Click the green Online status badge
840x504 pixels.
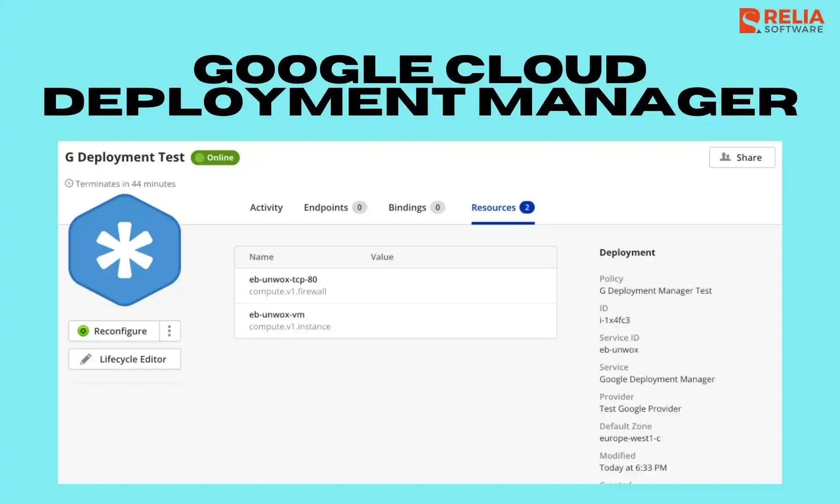pos(215,157)
